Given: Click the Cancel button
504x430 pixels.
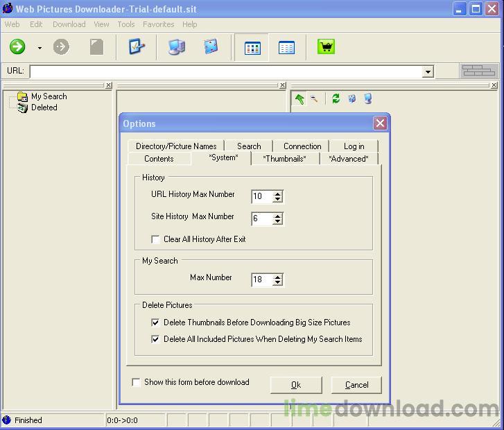Looking at the screenshot, I should 356,385.
